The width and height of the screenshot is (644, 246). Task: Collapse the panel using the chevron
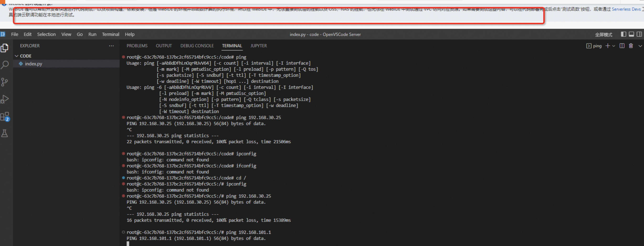(640, 46)
